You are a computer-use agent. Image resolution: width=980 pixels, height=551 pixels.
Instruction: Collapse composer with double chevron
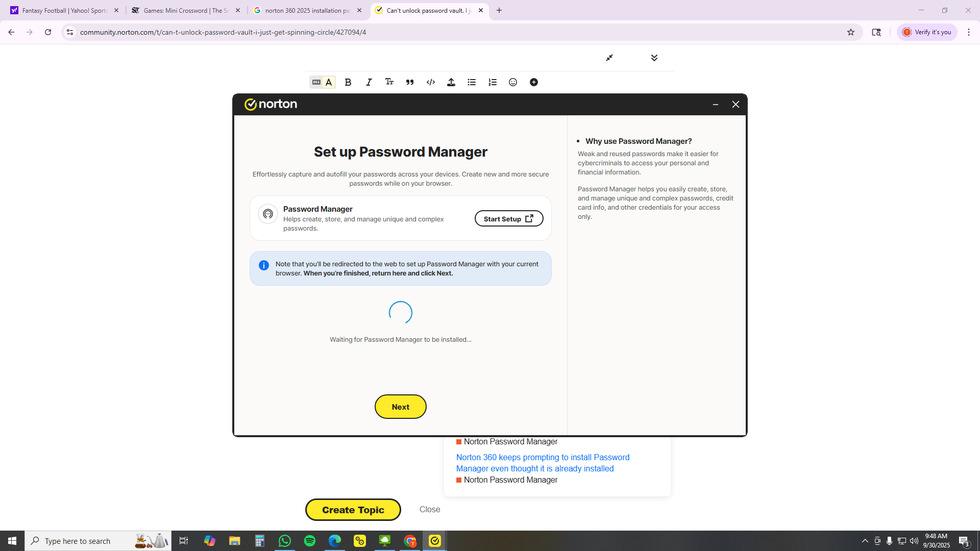(654, 58)
